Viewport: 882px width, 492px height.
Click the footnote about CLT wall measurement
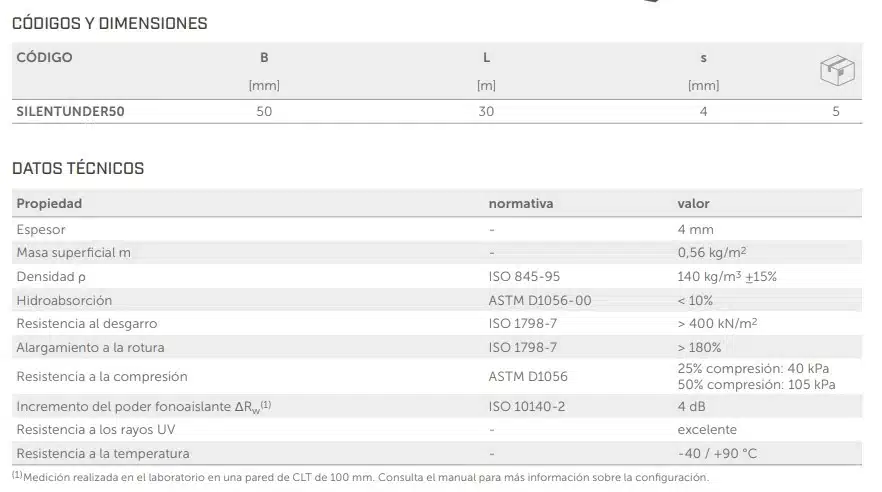click(360, 477)
